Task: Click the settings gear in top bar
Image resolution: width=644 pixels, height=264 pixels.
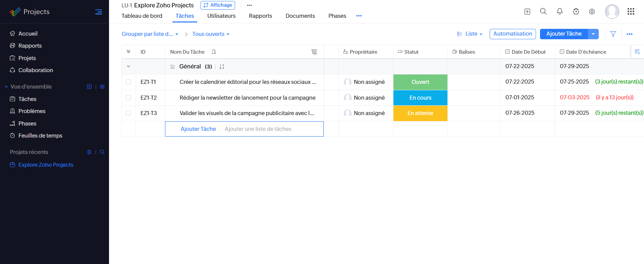Action: tap(592, 12)
